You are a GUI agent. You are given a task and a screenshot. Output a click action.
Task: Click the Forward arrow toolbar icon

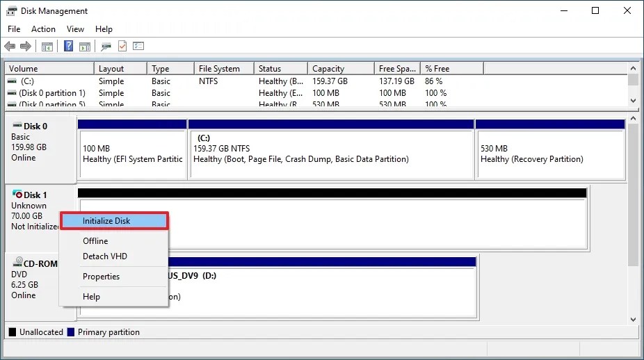tap(26, 46)
